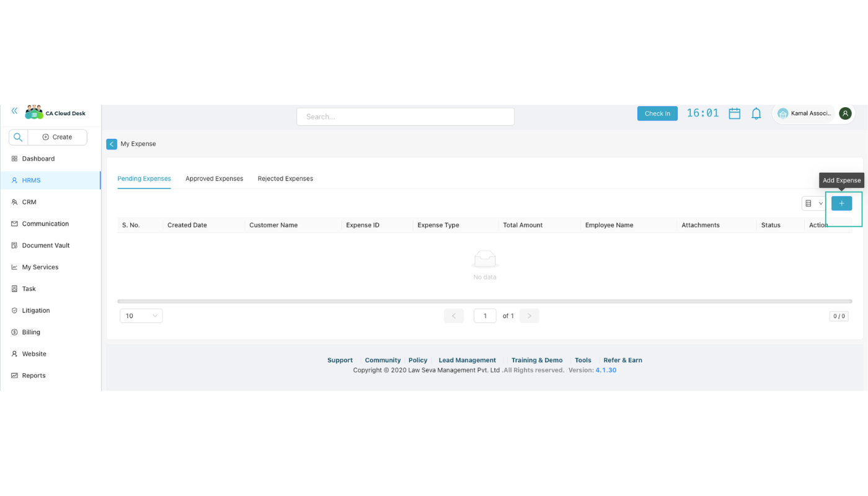868x496 pixels.
Task: Open the calendar icon in the header
Action: (x=734, y=113)
